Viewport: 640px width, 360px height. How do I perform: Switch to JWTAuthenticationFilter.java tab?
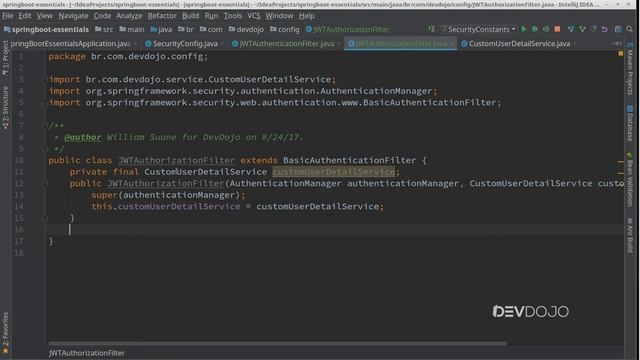pos(287,44)
